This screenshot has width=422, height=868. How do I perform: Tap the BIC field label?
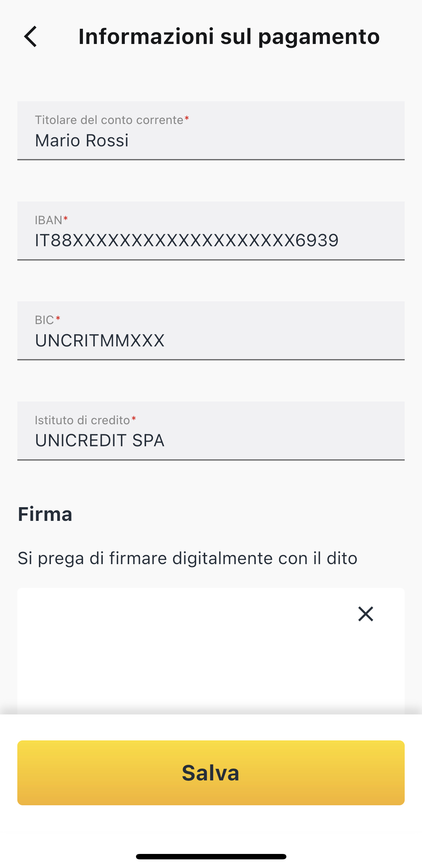coord(44,320)
